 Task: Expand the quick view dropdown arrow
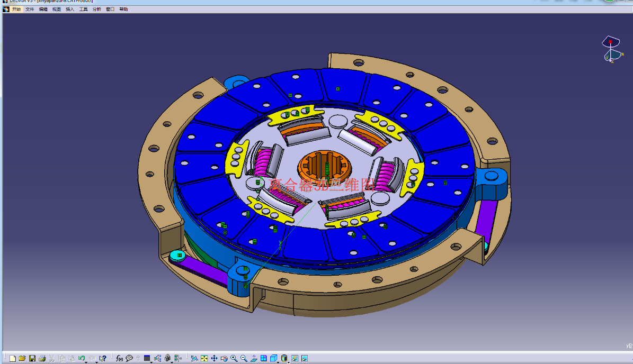pos(278,362)
